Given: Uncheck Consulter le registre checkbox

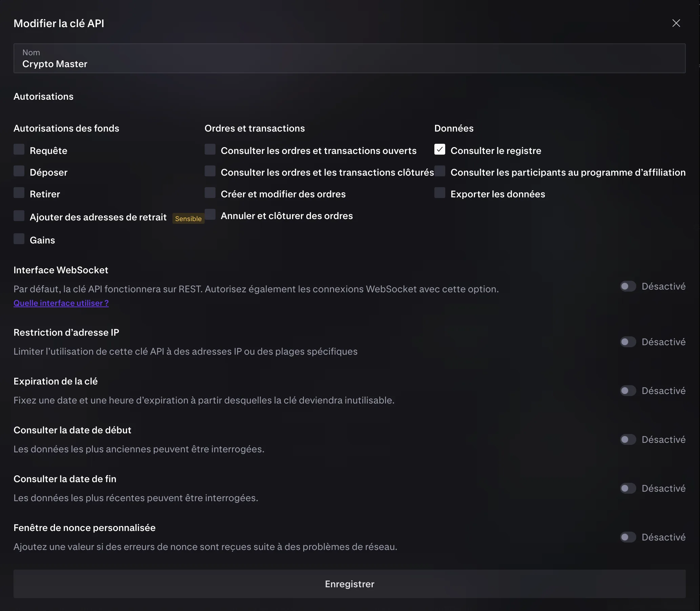Looking at the screenshot, I should [440, 149].
